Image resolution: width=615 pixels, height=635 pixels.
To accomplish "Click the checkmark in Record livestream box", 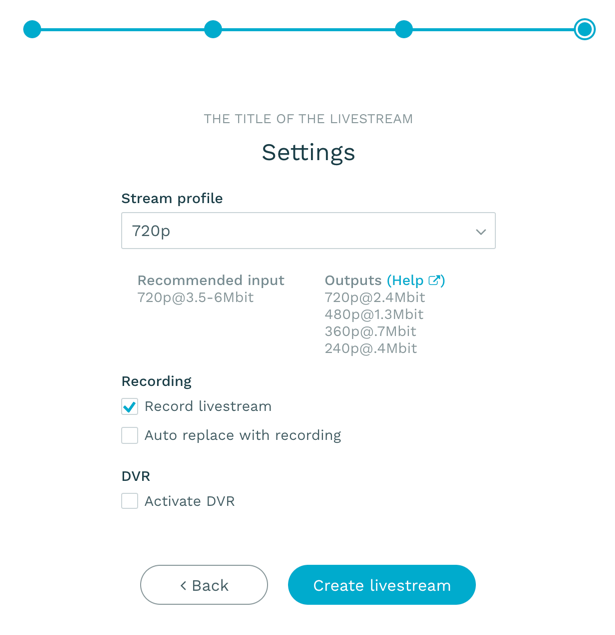I will point(130,407).
